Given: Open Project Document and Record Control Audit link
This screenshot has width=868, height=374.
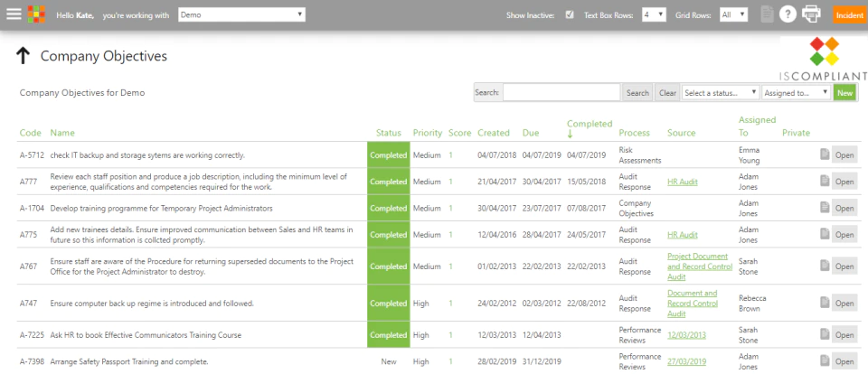Looking at the screenshot, I should (x=700, y=266).
